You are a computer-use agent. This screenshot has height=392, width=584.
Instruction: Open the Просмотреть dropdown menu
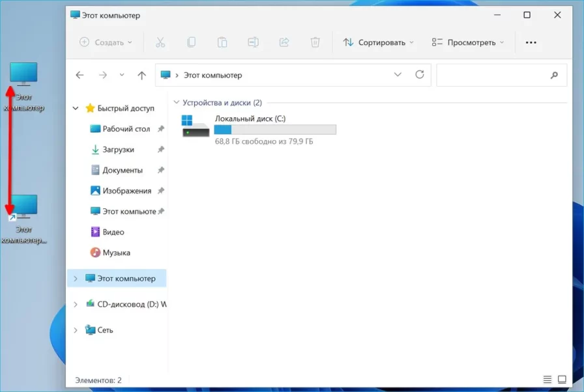pyautogui.click(x=468, y=42)
